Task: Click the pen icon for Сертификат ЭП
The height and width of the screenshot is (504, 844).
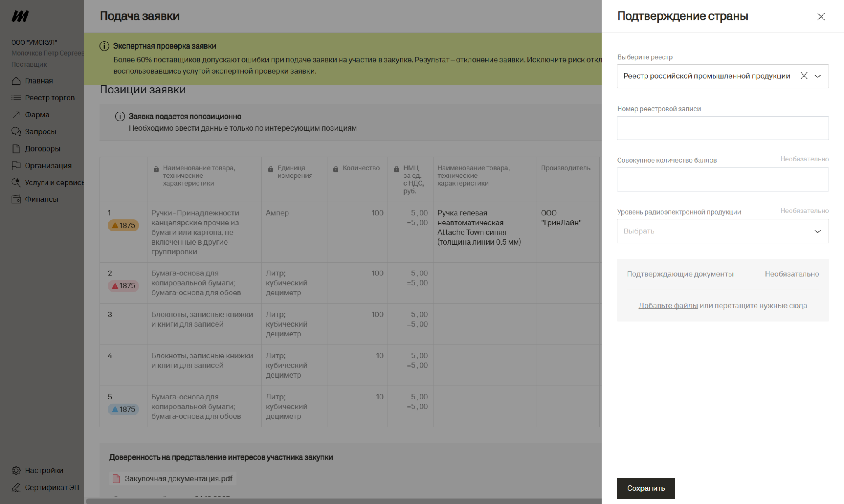Action: 16,488
